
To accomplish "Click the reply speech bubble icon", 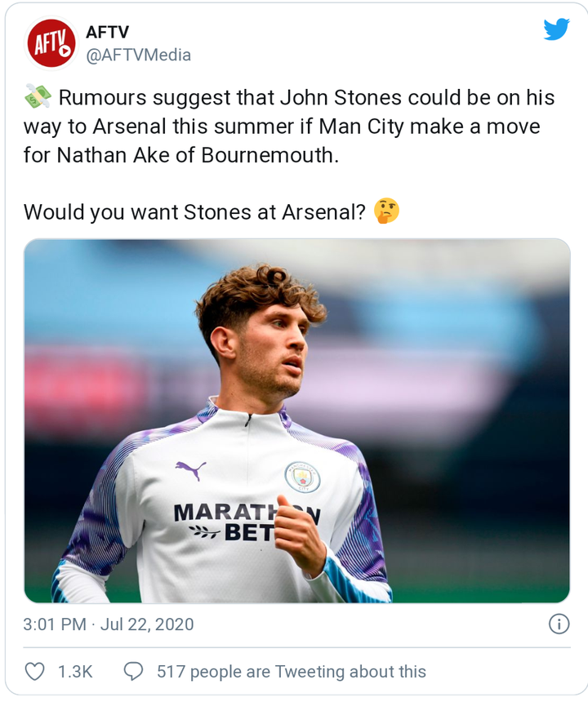I will [133, 671].
